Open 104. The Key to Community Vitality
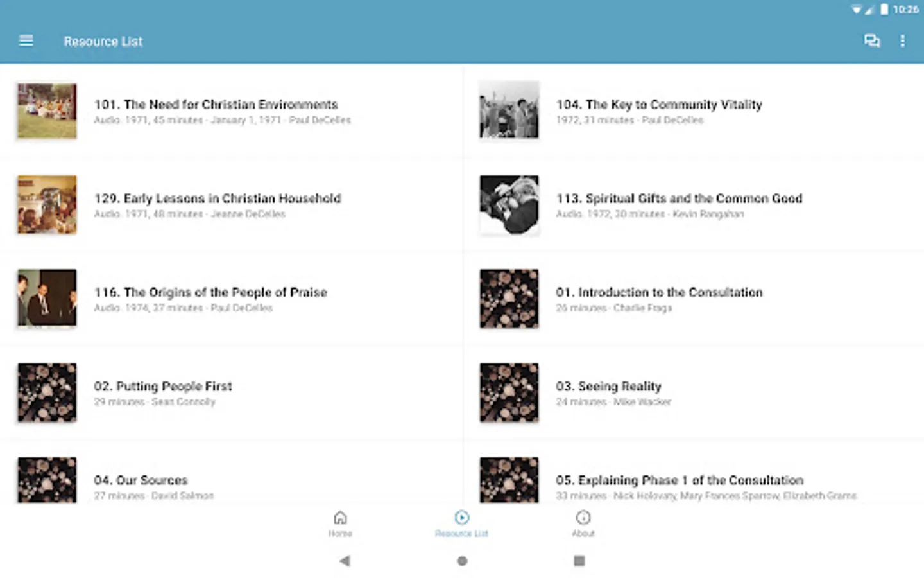The width and height of the screenshot is (924, 578). [659, 105]
